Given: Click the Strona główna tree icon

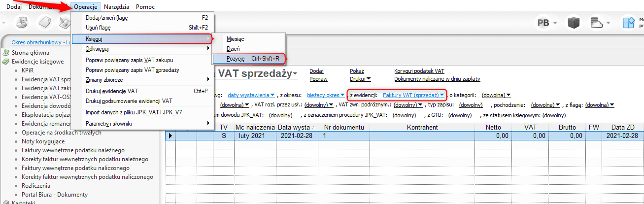Looking at the screenshot, I should (x=6, y=52).
